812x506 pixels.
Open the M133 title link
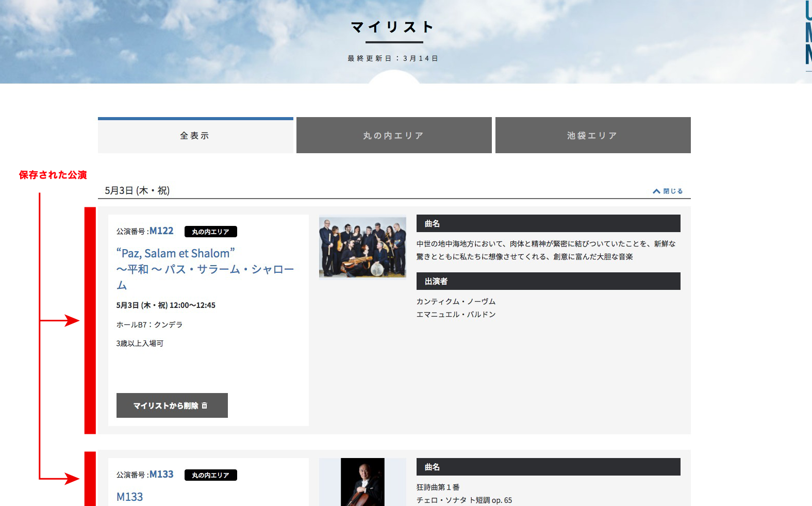coord(130,497)
